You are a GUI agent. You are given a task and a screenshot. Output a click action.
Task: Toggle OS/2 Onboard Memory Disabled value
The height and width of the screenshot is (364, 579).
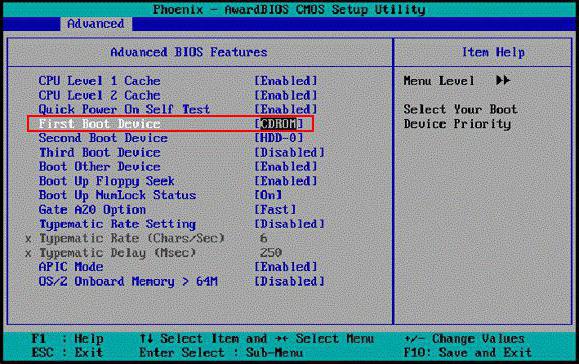(x=290, y=281)
